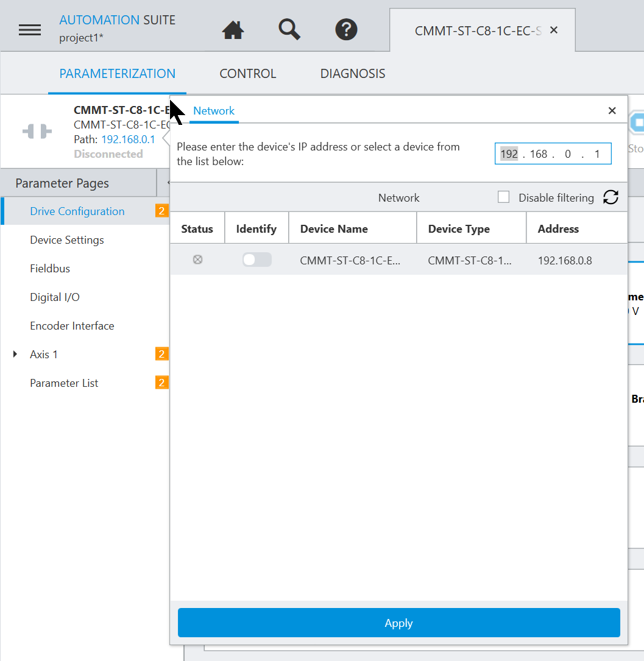Click third IP octet field 0
The width and height of the screenshot is (644, 661).
[568, 154]
